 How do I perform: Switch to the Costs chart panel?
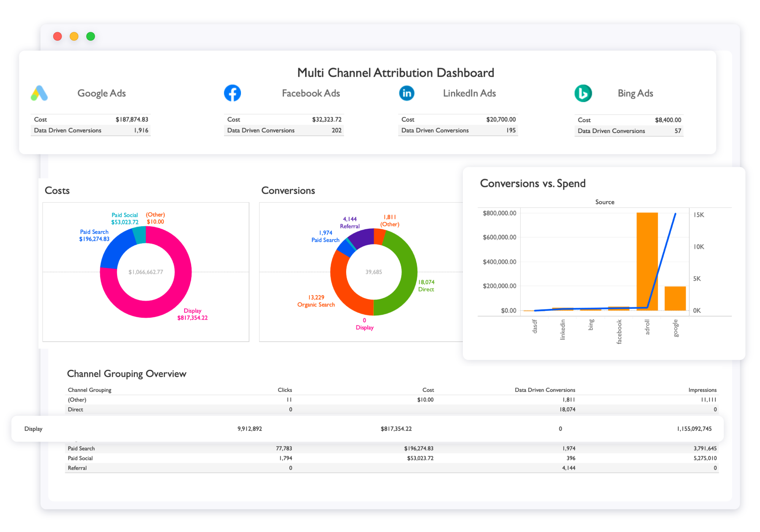[x=57, y=190]
